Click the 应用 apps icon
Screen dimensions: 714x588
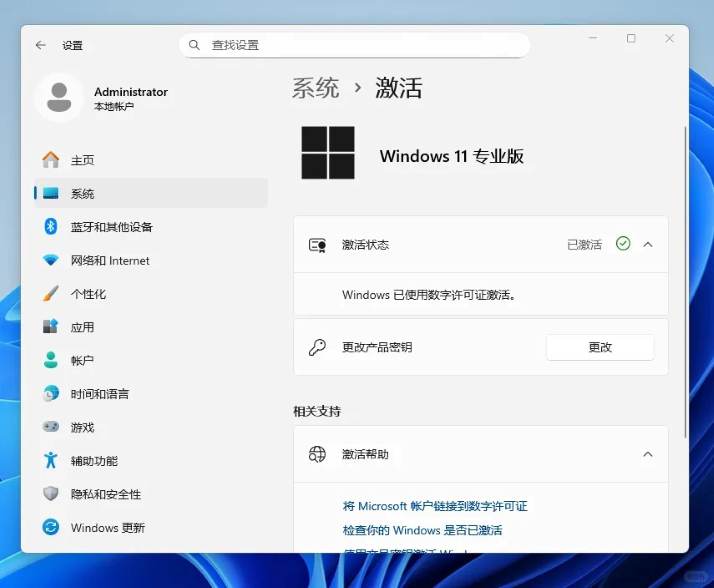click(51, 326)
